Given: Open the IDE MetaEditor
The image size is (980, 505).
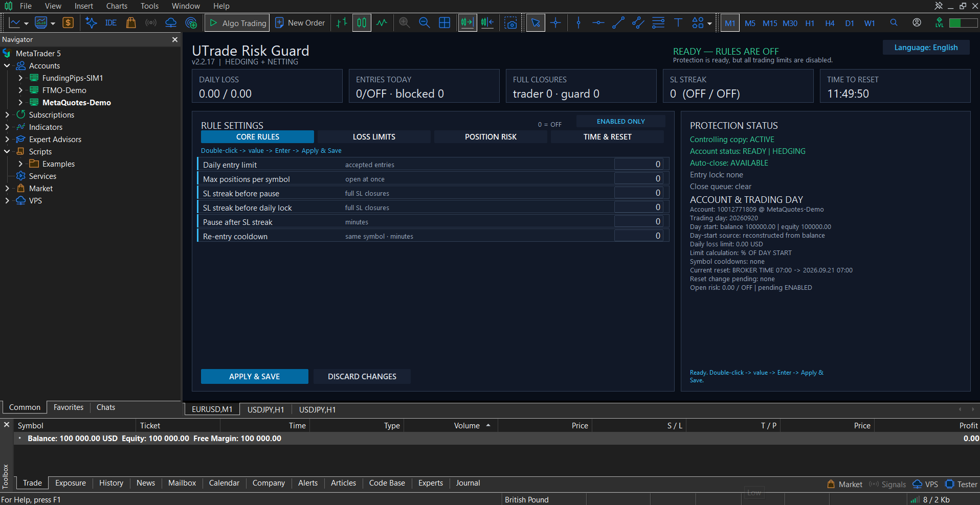Looking at the screenshot, I should tap(110, 23).
